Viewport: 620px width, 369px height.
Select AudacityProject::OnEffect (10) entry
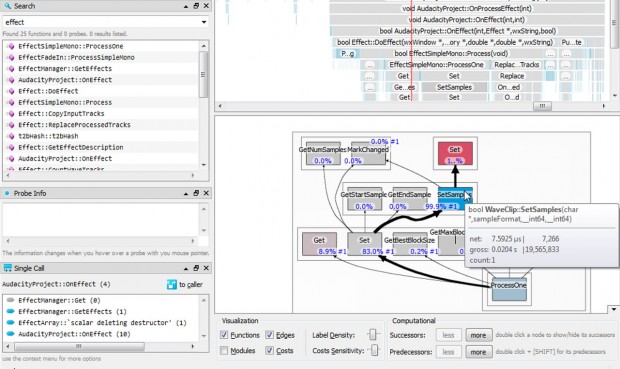click(x=74, y=334)
